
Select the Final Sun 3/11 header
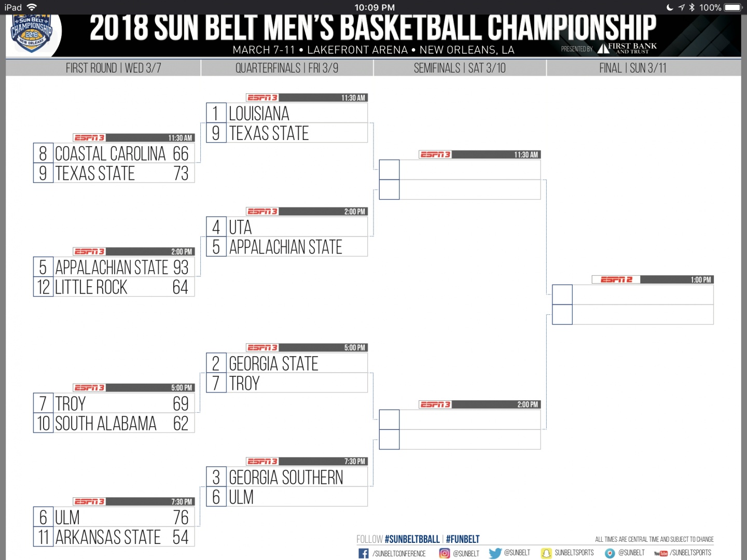[x=632, y=68]
